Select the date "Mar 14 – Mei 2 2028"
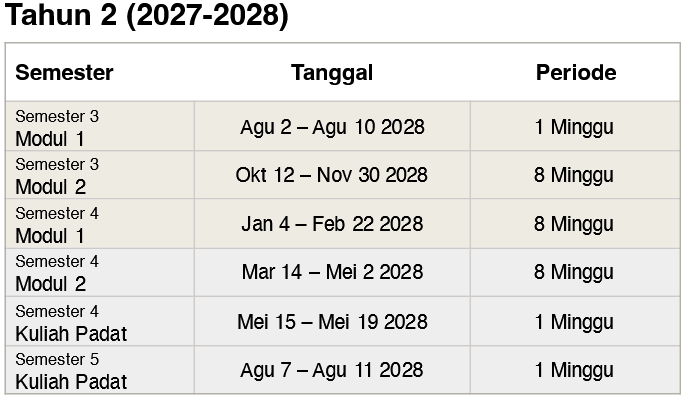The image size is (691, 402). point(332,272)
